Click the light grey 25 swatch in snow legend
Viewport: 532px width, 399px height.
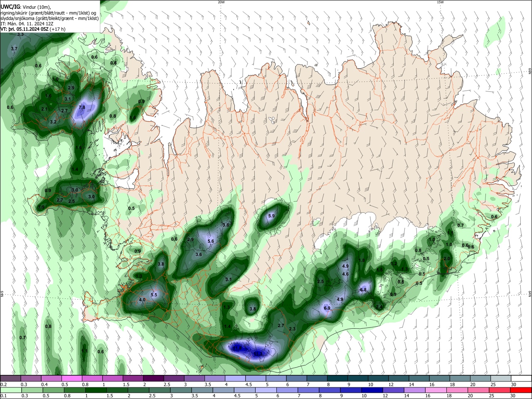pos(500,378)
